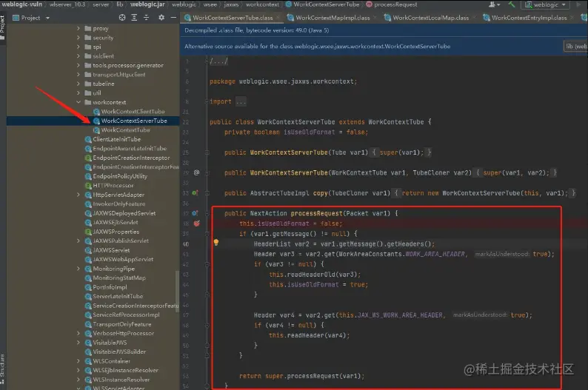Click the Expand All icon in Project toolbar
588x390 pixels.
coord(134,18)
